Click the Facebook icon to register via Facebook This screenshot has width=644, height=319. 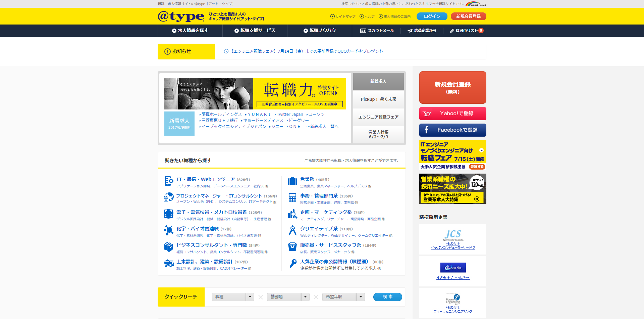coord(427,130)
